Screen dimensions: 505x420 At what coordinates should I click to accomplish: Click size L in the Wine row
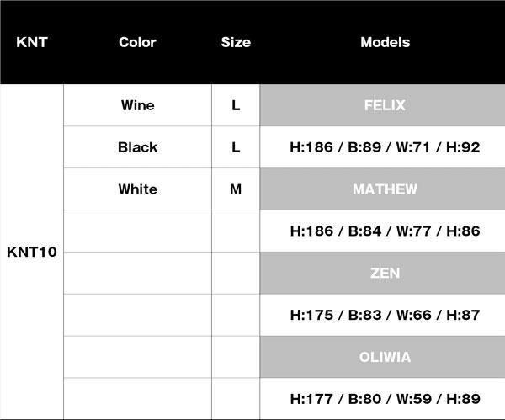click(236, 105)
